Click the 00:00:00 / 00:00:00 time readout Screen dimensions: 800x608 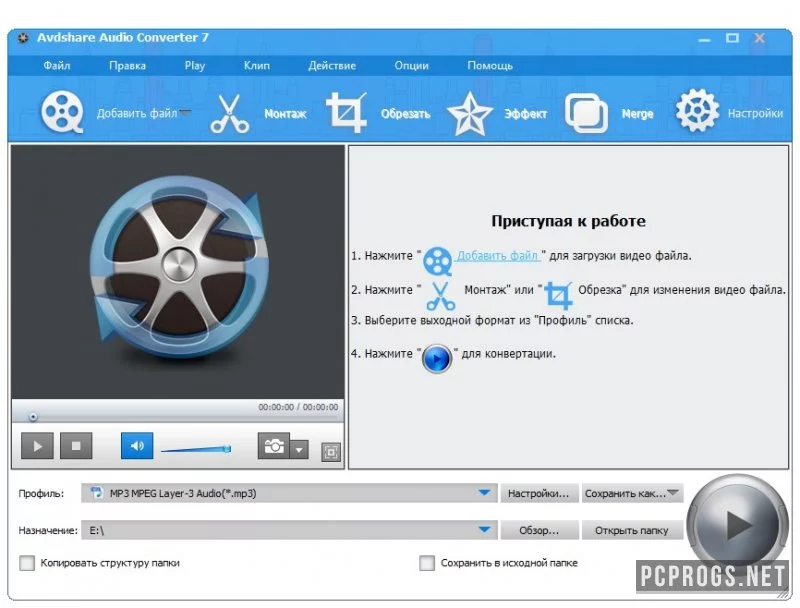pyautogui.click(x=298, y=407)
